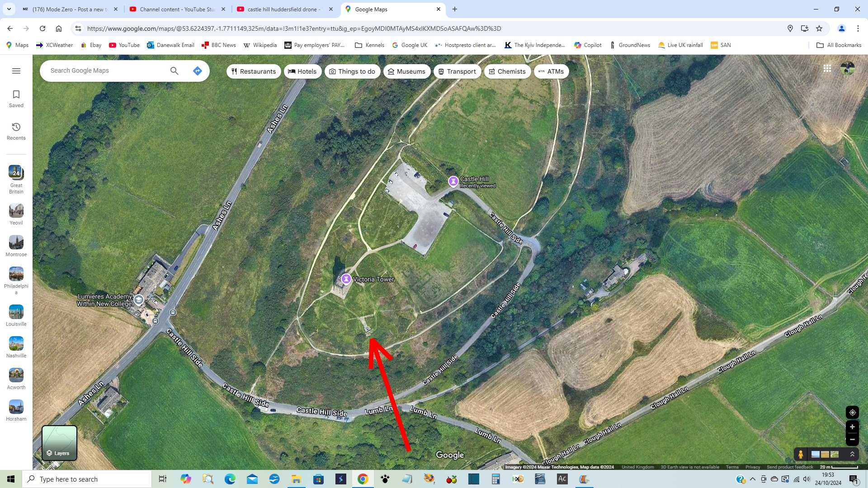This screenshot has width=868, height=488.
Task: Click in the Search Google Maps field
Action: click(106, 71)
